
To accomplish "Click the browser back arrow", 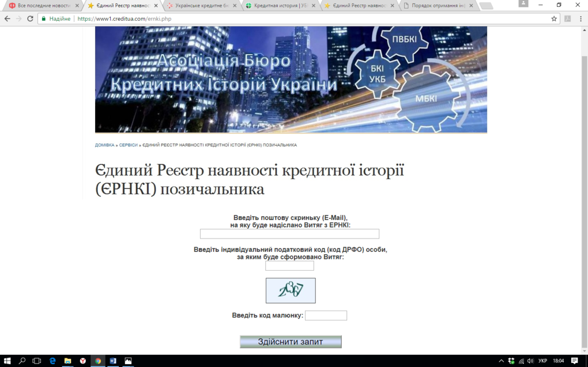I will 7,18.
